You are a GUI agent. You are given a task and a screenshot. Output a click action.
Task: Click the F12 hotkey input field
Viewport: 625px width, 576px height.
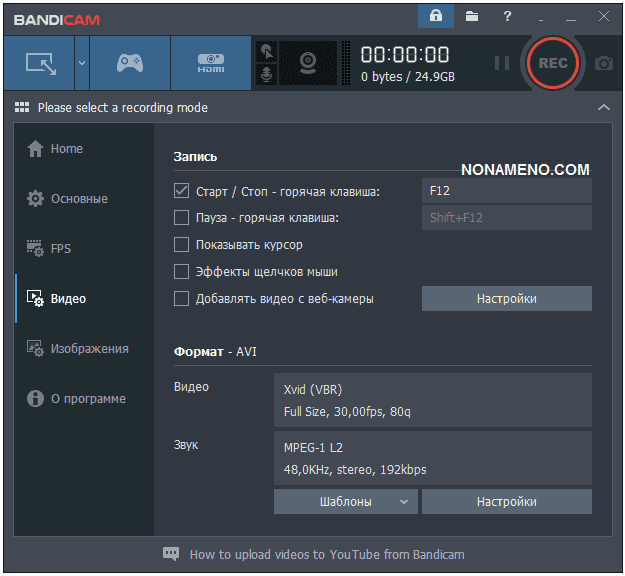[506, 191]
